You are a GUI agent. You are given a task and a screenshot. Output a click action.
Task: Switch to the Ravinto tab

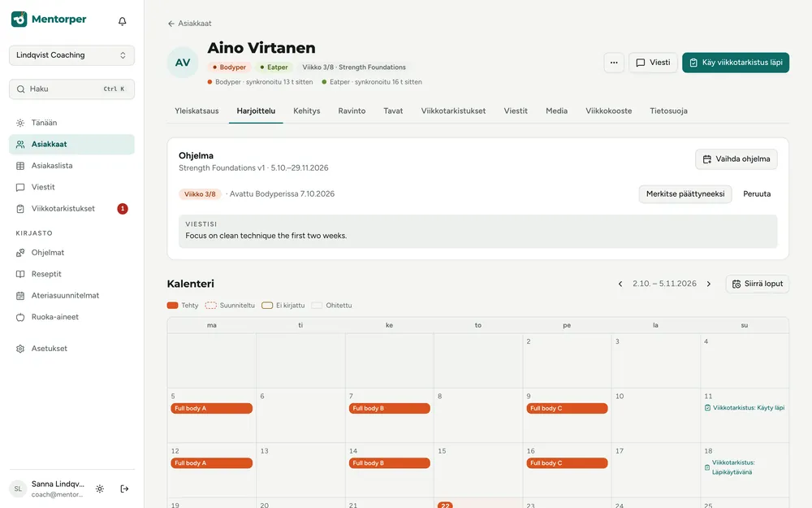[352, 111]
